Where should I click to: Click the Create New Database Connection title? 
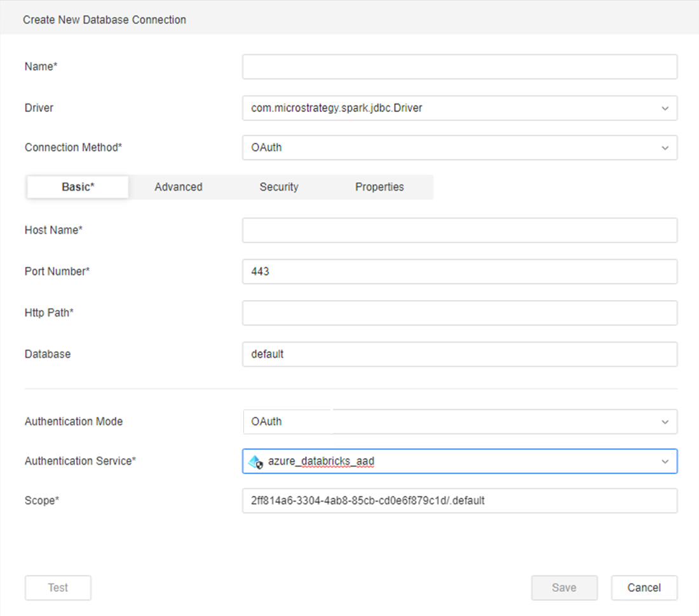[x=105, y=20]
